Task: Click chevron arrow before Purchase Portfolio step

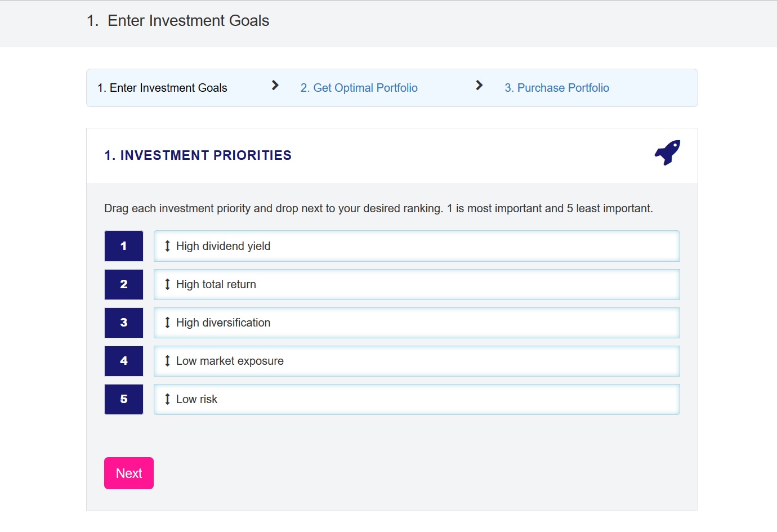Action: click(479, 86)
